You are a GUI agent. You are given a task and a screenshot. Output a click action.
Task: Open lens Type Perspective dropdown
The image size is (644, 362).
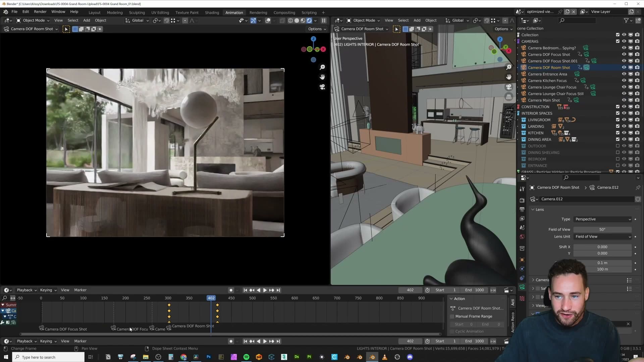(x=602, y=219)
